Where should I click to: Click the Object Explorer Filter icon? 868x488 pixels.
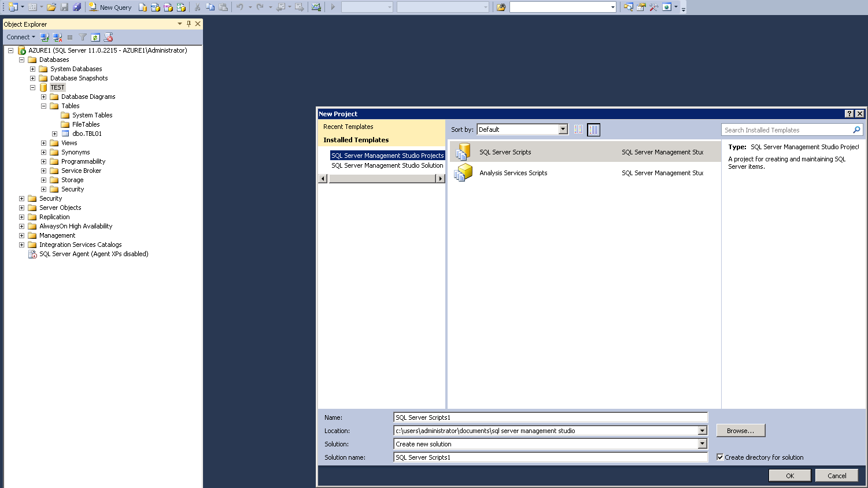pyautogui.click(x=83, y=37)
